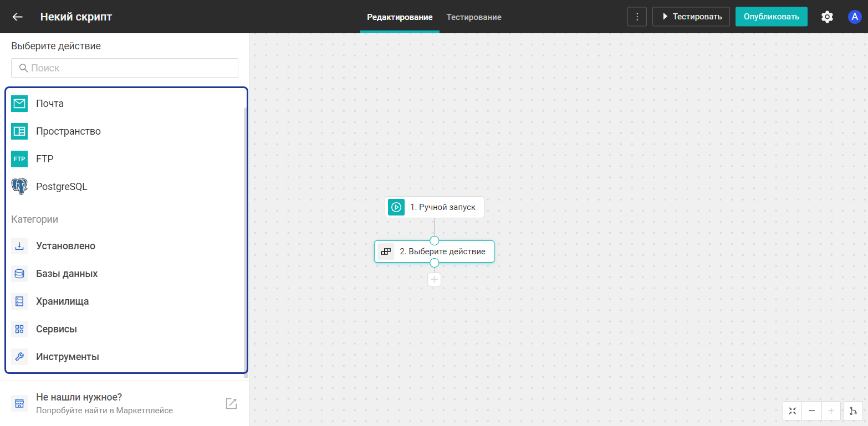This screenshot has height=426, width=868.
Task: Switch to the Тестирование tab
Action: pyautogui.click(x=474, y=17)
